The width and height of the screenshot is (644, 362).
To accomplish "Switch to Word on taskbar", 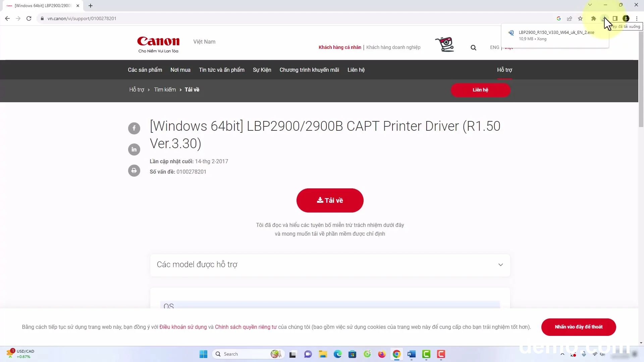I will tap(411, 354).
